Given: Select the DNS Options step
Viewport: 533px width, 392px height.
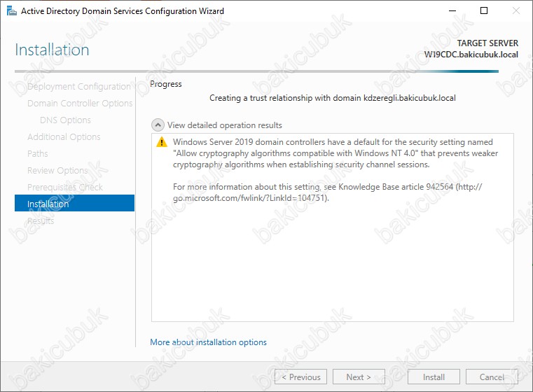Looking at the screenshot, I should point(65,120).
